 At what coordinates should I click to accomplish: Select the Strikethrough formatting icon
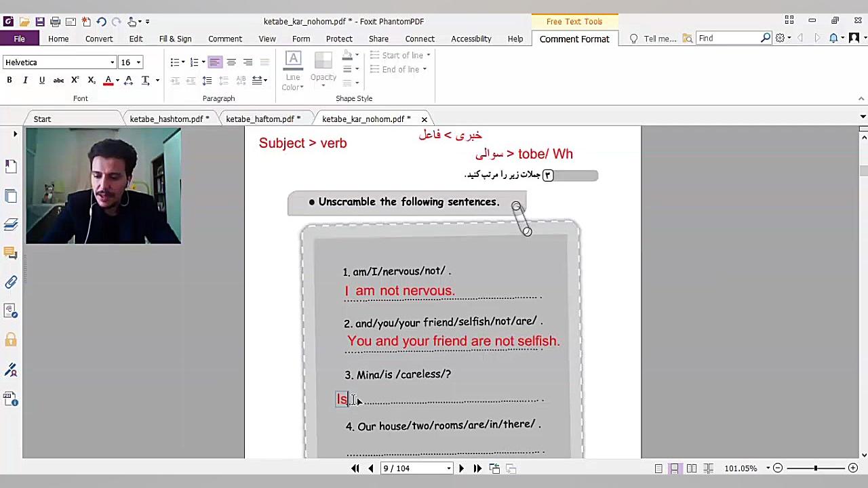(58, 80)
